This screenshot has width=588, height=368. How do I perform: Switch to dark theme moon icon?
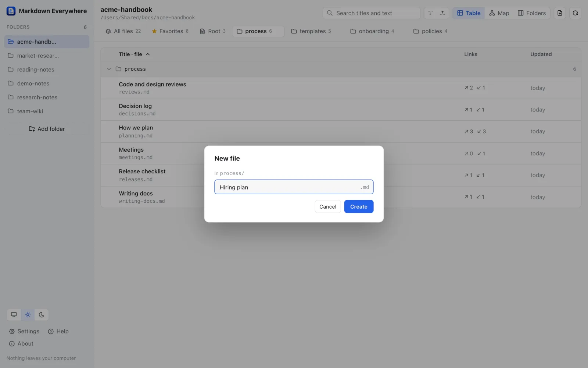[42, 315]
